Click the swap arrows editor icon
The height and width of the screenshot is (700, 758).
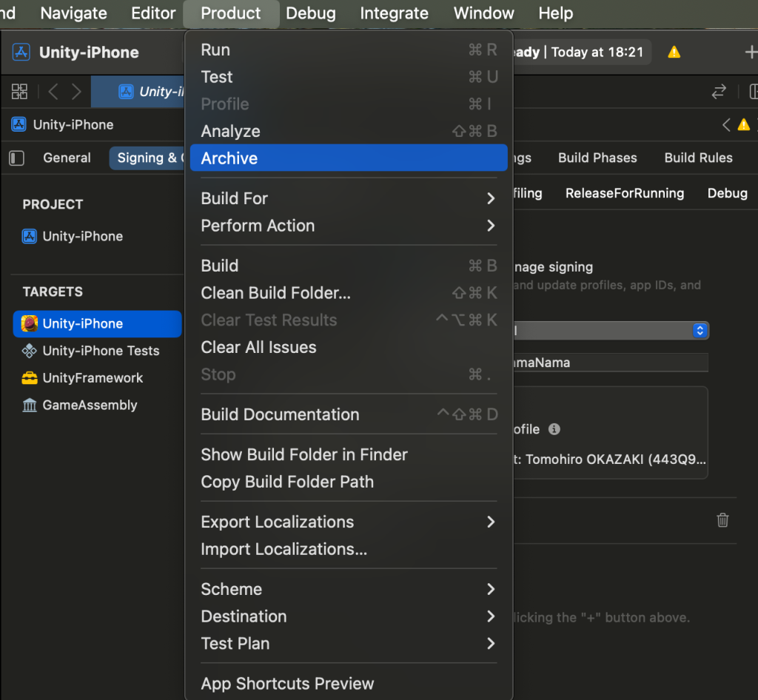click(x=719, y=91)
